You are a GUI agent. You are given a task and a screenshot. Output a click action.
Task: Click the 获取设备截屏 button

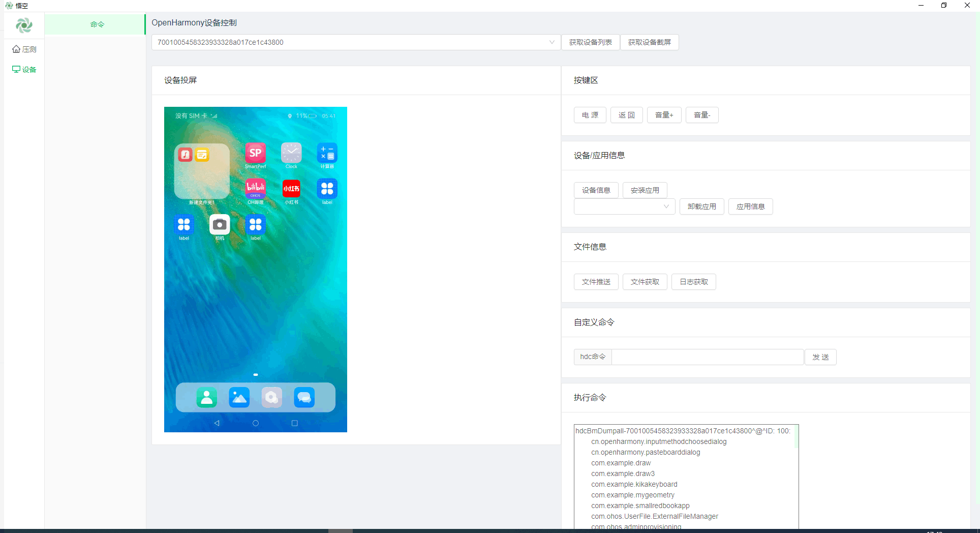(x=649, y=42)
